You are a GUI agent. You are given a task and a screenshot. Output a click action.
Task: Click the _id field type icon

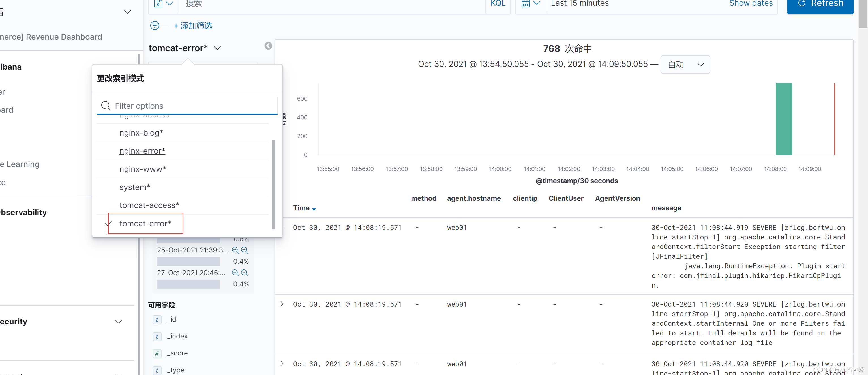(157, 320)
